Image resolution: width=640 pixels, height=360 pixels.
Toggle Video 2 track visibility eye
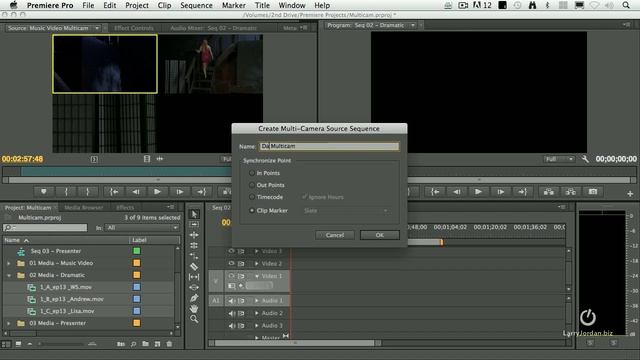click(x=231, y=264)
